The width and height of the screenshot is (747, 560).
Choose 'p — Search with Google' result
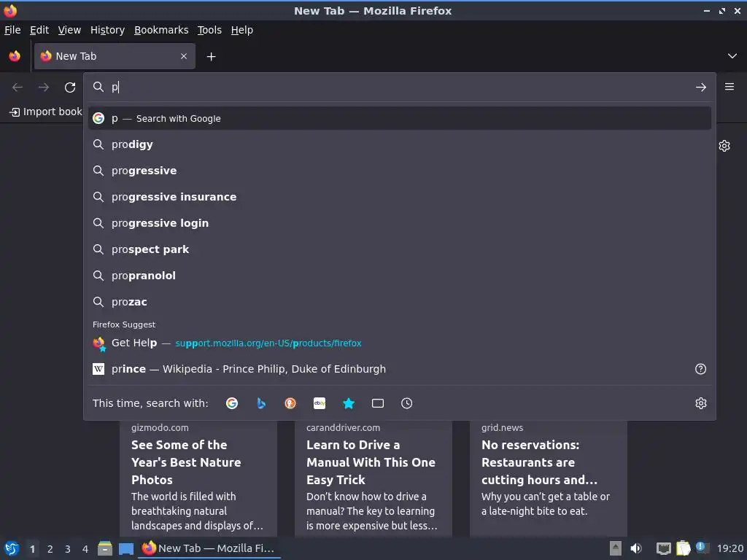coord(400,119)
